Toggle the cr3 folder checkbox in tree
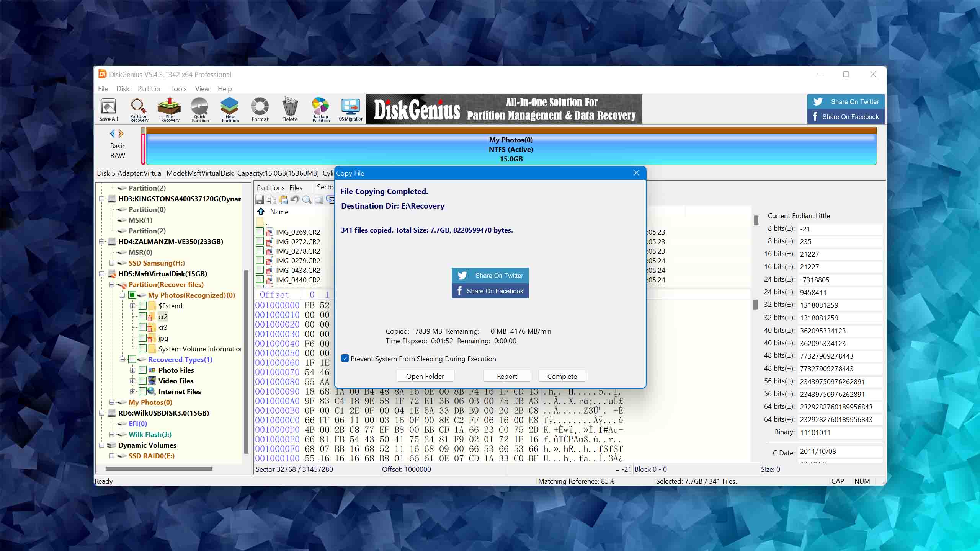This screenshot has height=551, width=980. (x=142, y=327)
